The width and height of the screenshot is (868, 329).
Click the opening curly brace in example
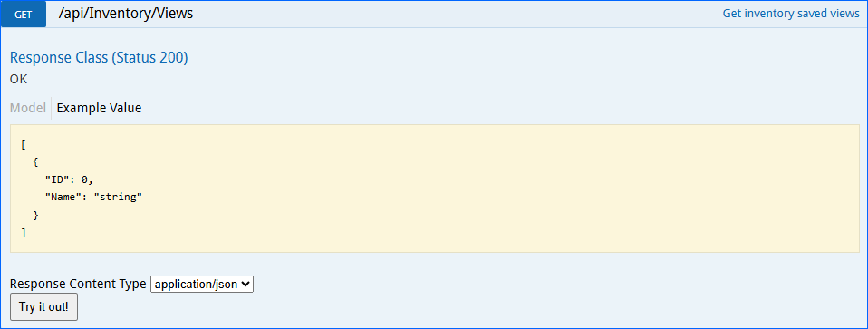(x=35, y=163)
